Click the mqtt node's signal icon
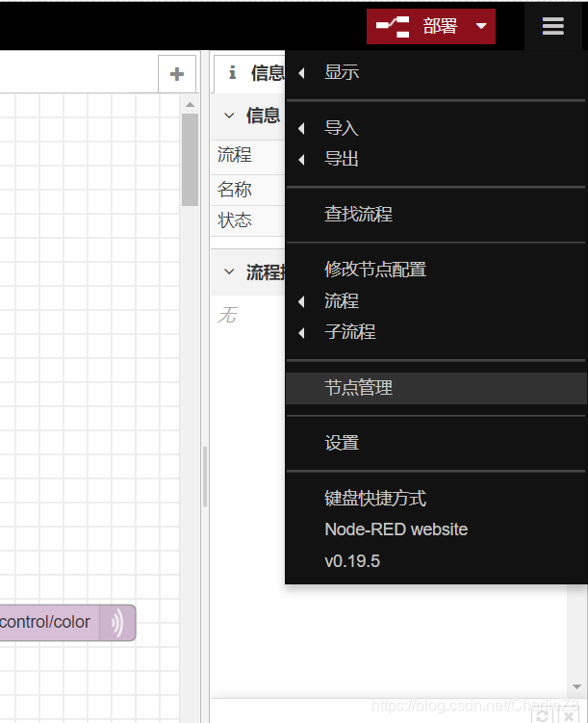The image size is (588, 723). point(117,623)
